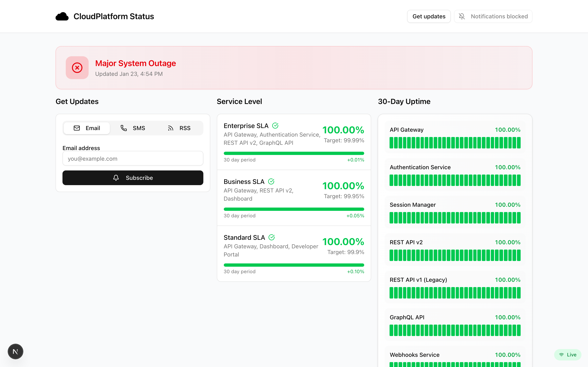588x367 pixels.
Task: Click the muted bell notifications icon
Action: pos(462,16)
